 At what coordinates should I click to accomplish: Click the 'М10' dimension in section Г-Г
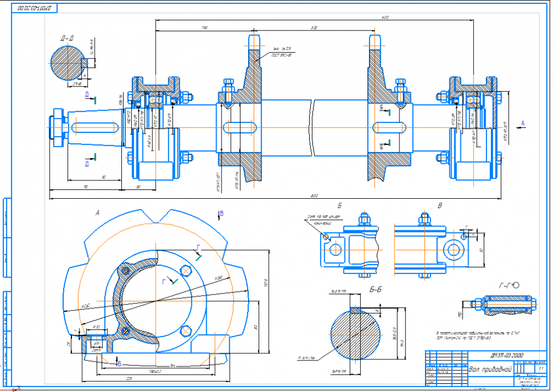[x=460, y=314]
